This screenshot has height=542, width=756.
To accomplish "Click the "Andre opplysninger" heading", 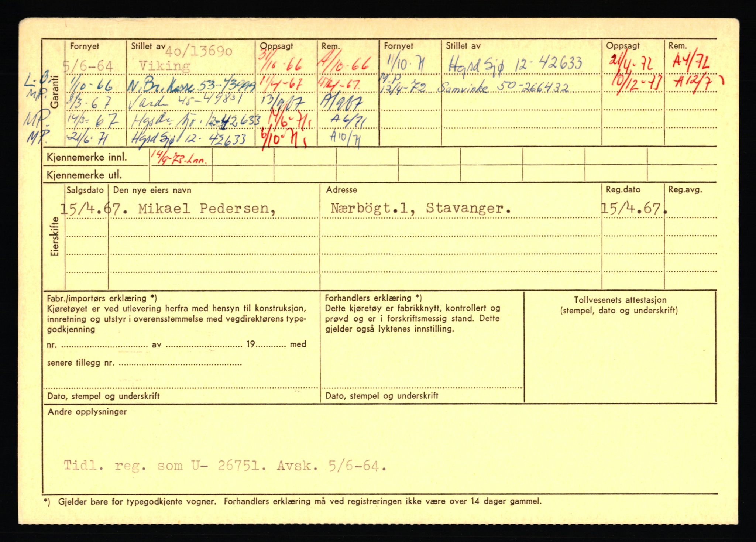I will [87, 412].
